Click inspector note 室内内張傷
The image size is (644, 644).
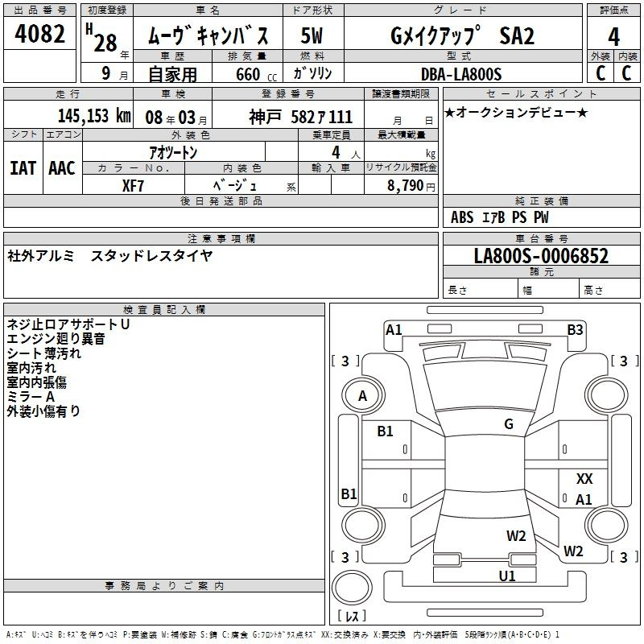point(36,382)
